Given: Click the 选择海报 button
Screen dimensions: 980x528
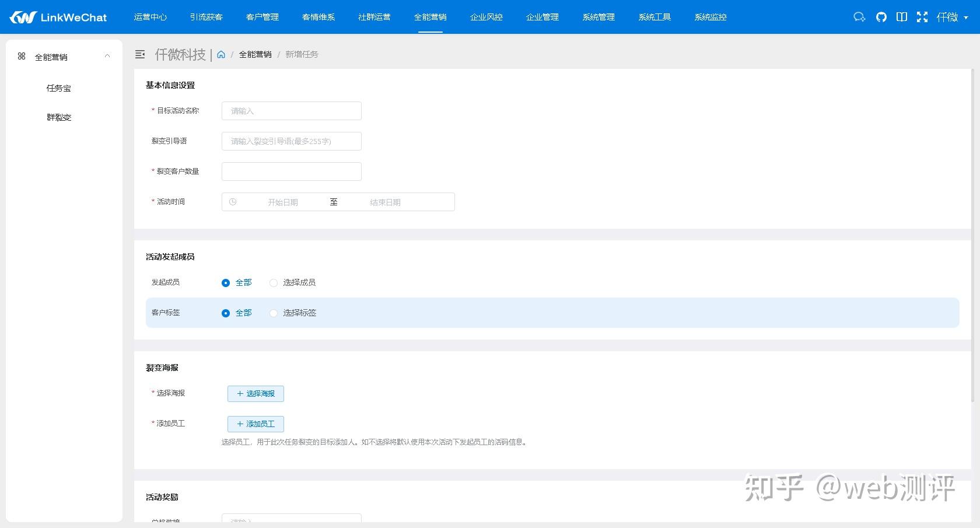Looking at the screenshot, I should (x=256, y=393).
